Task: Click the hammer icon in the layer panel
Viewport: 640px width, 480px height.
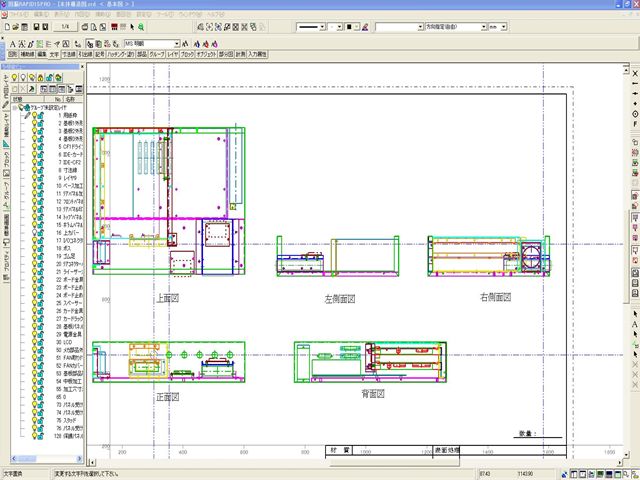Action: click(x=32, y=89)
